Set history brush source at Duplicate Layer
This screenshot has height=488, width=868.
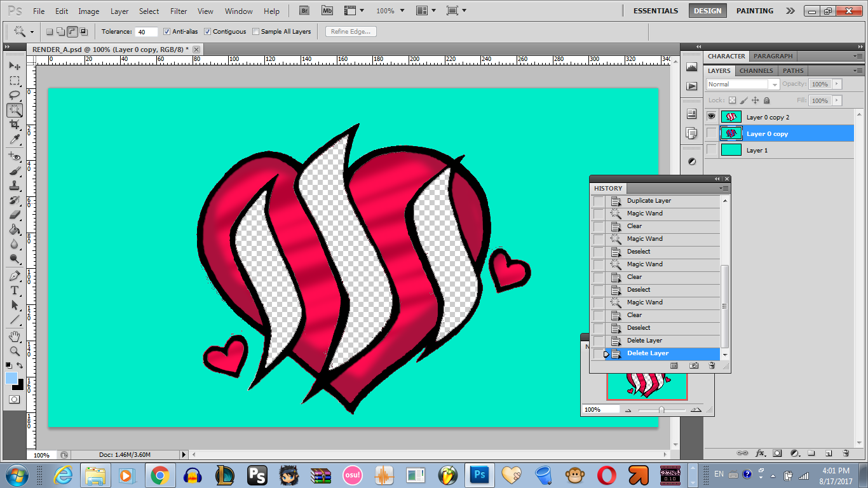point(598,201)
